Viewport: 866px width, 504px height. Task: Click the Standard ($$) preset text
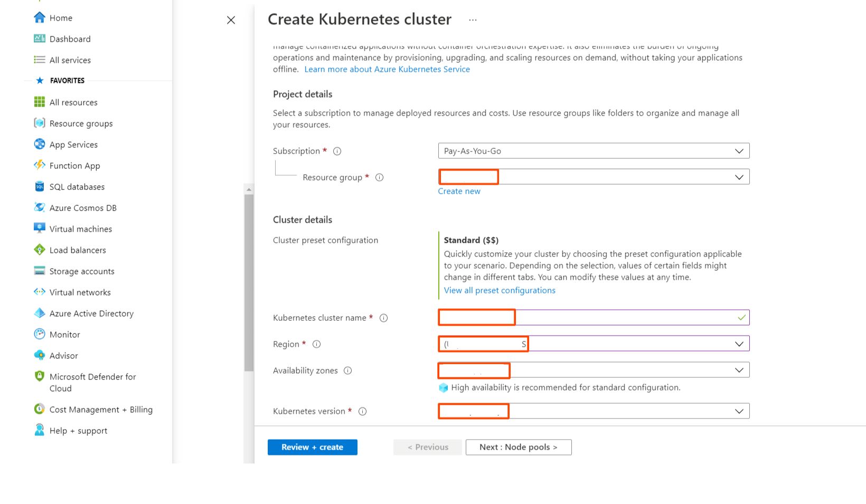(x=471, y=240)
